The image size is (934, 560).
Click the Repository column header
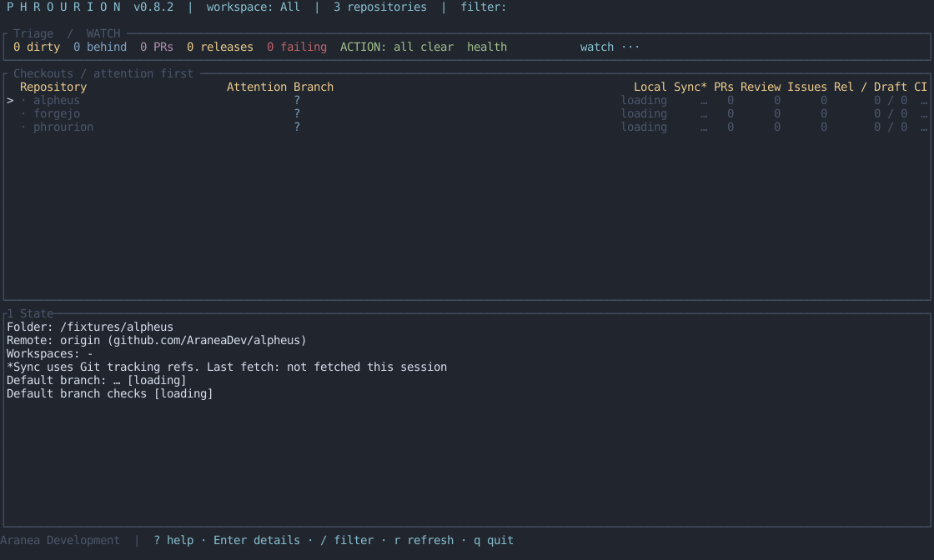click(53, 87)
